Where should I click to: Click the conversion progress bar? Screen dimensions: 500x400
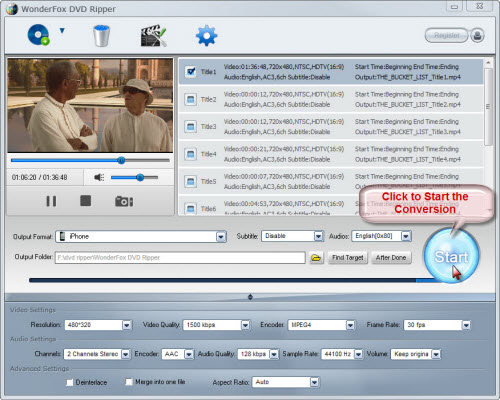(x=233, y=280)
